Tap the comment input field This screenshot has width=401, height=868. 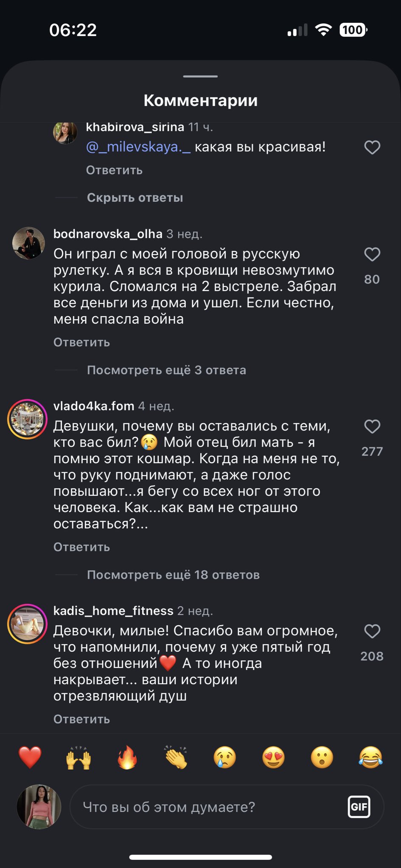pyautogui.click(x=208, y=807)
